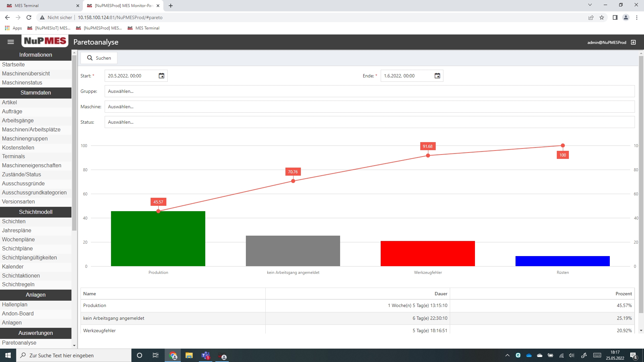Screen dimensions: 644x362
Task: Open the Ende date calendar picker
Action: coord(437,76)
